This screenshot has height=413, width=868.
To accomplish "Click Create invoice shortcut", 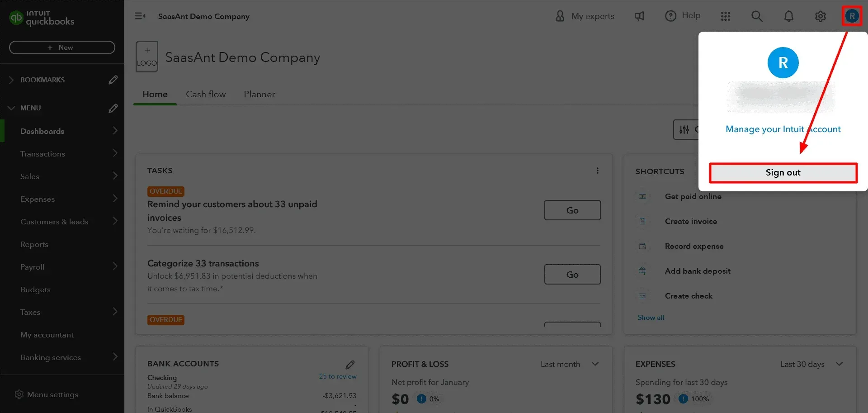I will point(691,221).
